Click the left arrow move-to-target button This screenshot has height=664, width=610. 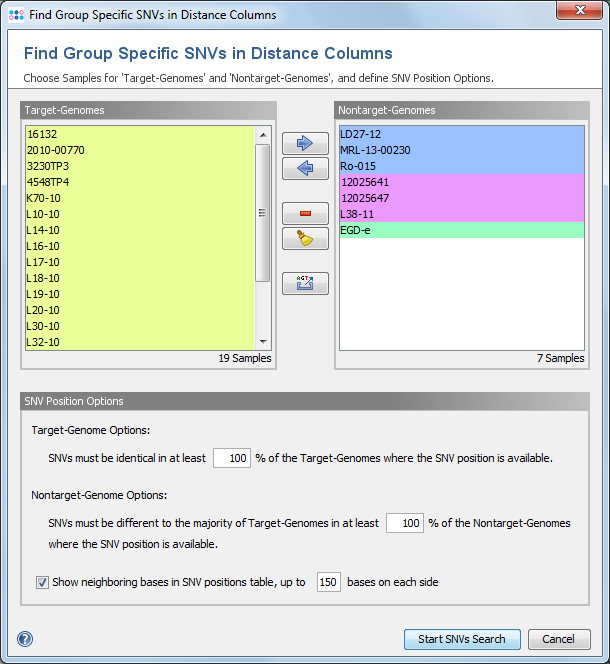coord(305,168)
